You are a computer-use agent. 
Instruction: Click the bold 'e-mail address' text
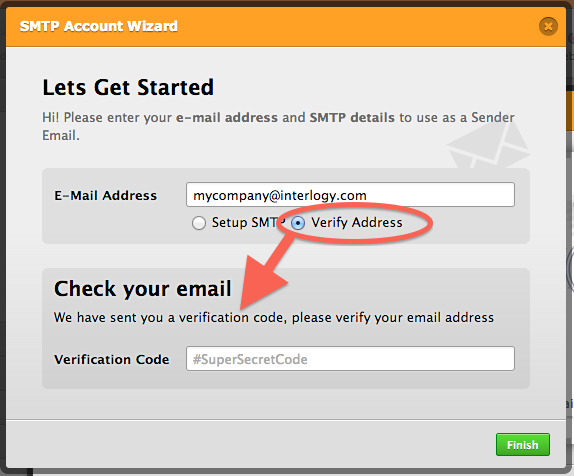click(x=227, y=118)
